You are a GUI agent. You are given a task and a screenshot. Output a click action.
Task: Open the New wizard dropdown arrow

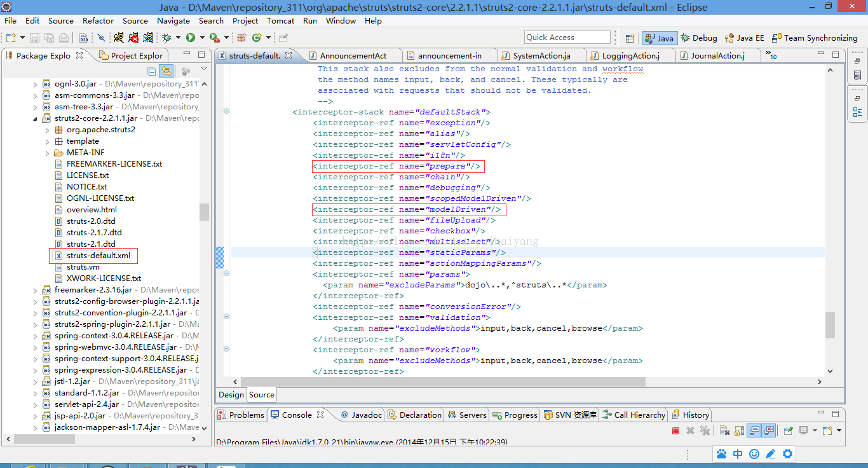click(x=22, y=38)
